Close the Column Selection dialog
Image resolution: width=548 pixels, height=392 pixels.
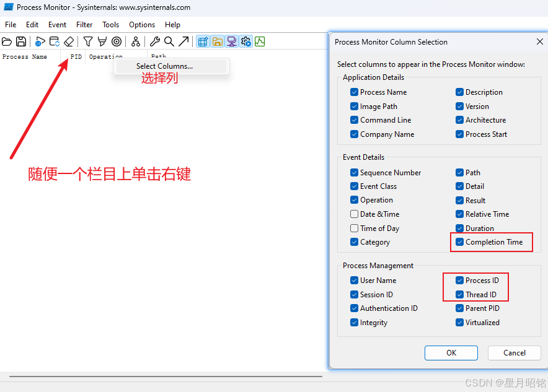(x=539, y=42)
